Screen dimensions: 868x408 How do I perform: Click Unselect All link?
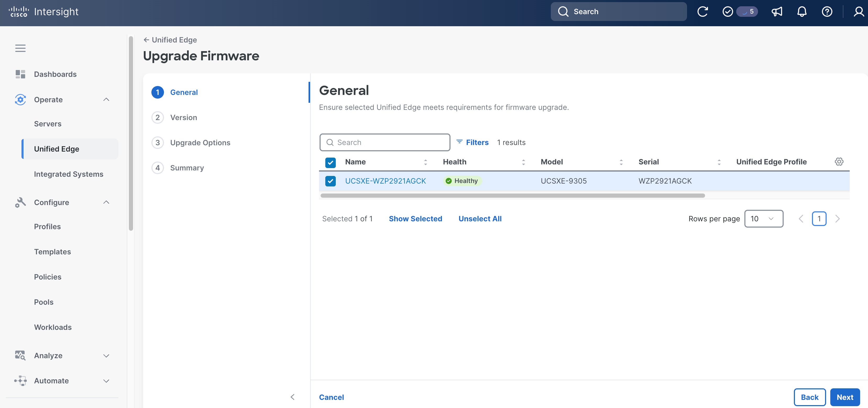[480, 219]
